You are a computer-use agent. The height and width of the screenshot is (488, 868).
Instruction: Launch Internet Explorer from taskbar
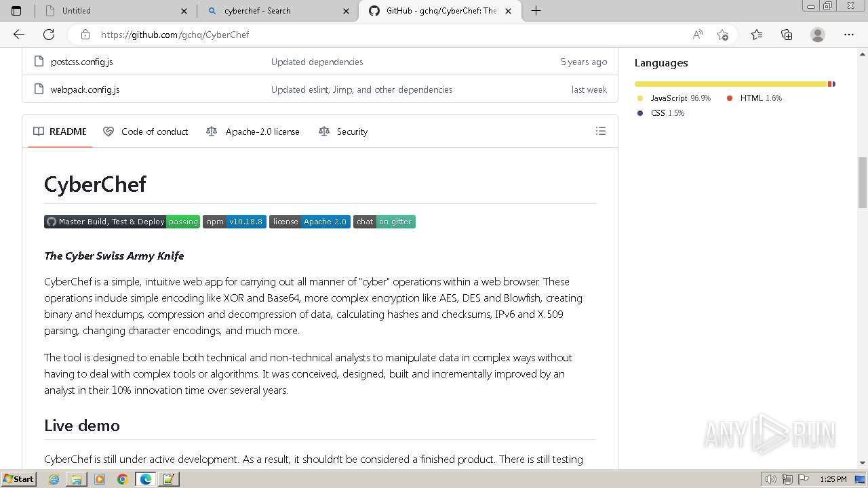coord(54,479)
